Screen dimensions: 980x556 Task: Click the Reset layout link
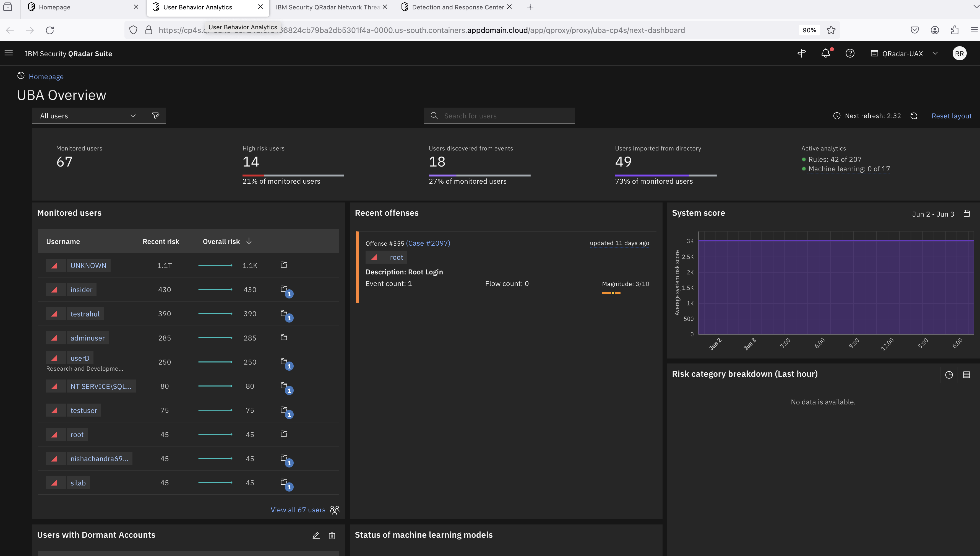tap(952, 116)
